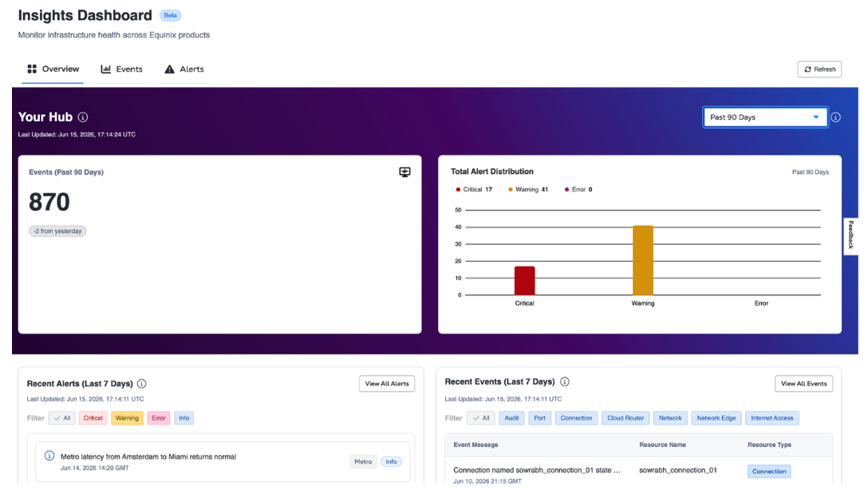Image resolution: width=868 pixels, height=490 pixels.
Task: Toggle the Warning legend item in chart
Action: (528, 189)
